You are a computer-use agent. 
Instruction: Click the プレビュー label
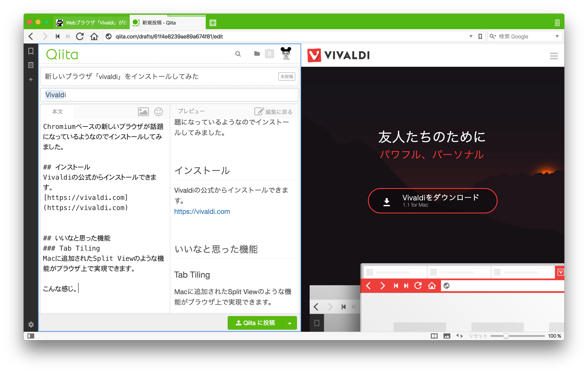[x=191, y=111]
